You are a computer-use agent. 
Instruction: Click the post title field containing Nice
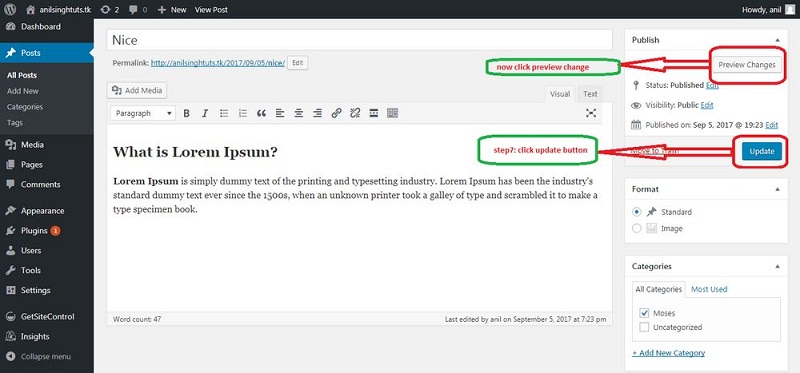[x=359, y=40]
